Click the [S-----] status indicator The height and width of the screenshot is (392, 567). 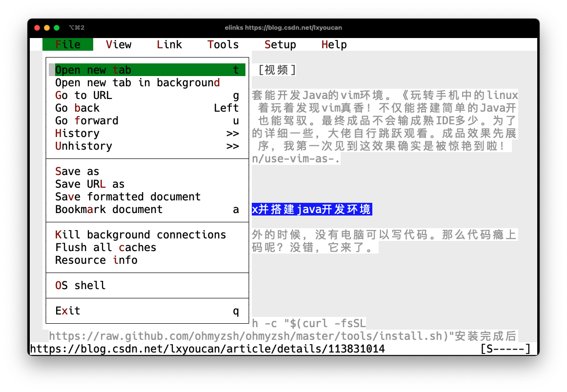pos(505,349)
